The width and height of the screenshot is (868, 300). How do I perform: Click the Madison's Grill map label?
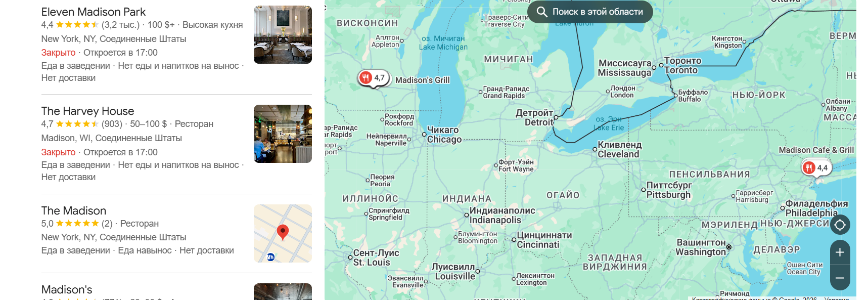pos(422,80)
